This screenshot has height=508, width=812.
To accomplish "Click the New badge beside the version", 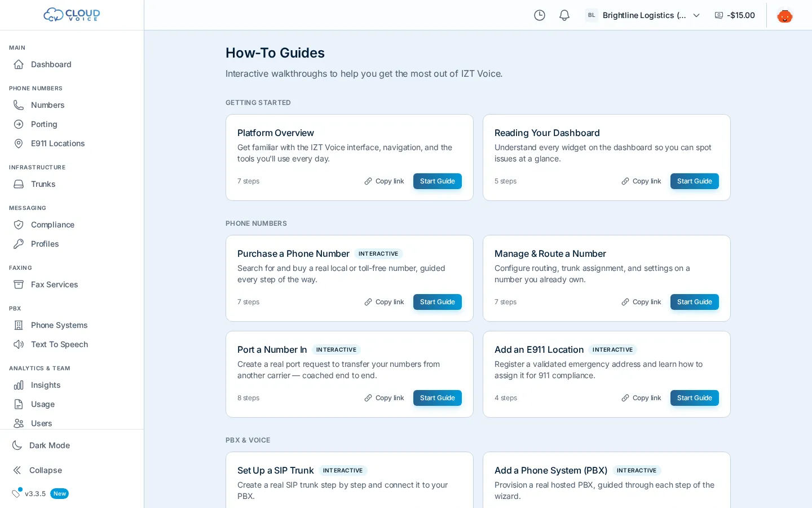I will click(x=59, y=494).
